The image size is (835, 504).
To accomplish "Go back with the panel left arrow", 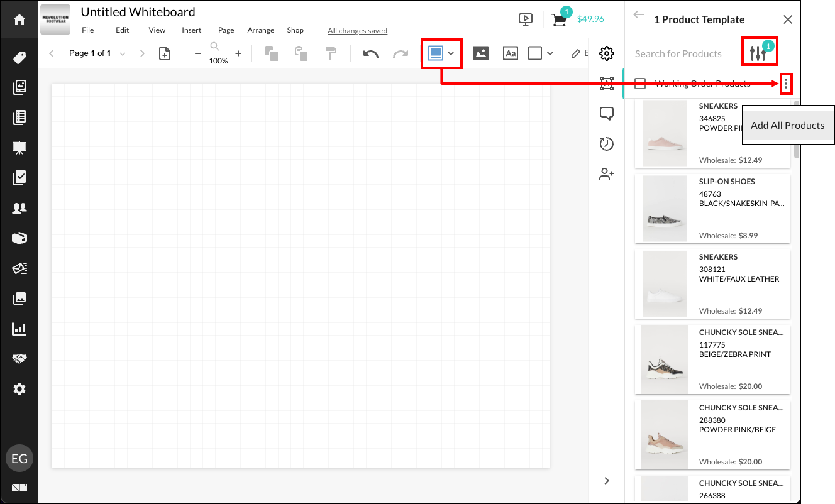I will 639,15.
